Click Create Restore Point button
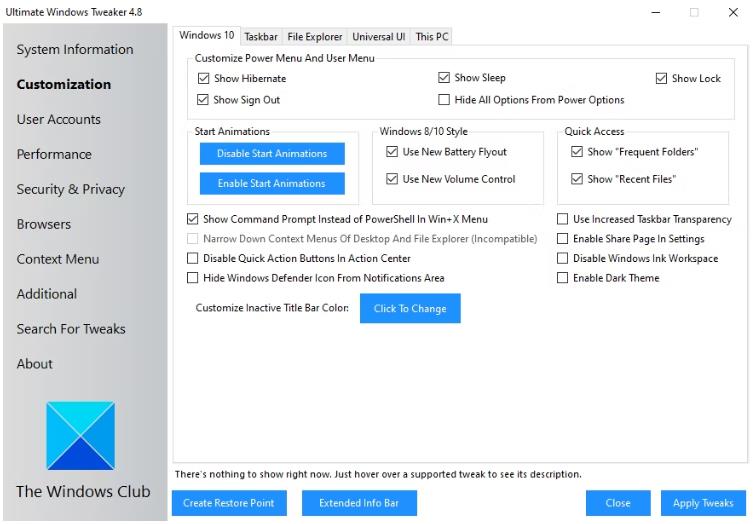This screenshot has width=753, height=524. [229, 503]
